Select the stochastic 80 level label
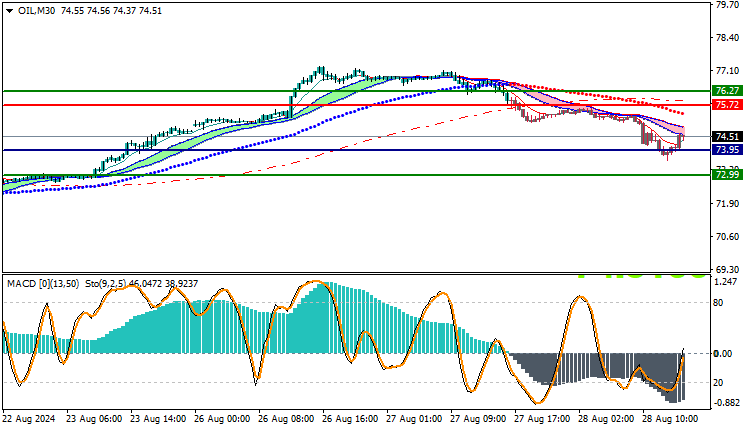Image resolution: width=750 pixels, height=430 pixels. 718,303
